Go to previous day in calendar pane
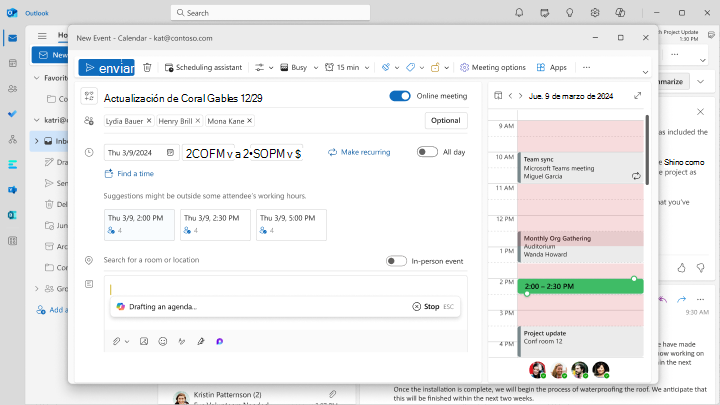The image size is (720, 405). tap(510, 96)
